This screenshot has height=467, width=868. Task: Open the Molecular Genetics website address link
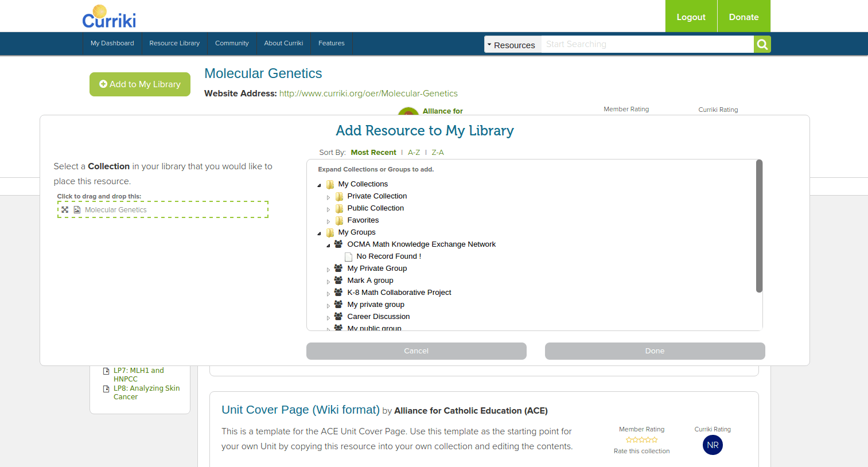coord(368,94)
